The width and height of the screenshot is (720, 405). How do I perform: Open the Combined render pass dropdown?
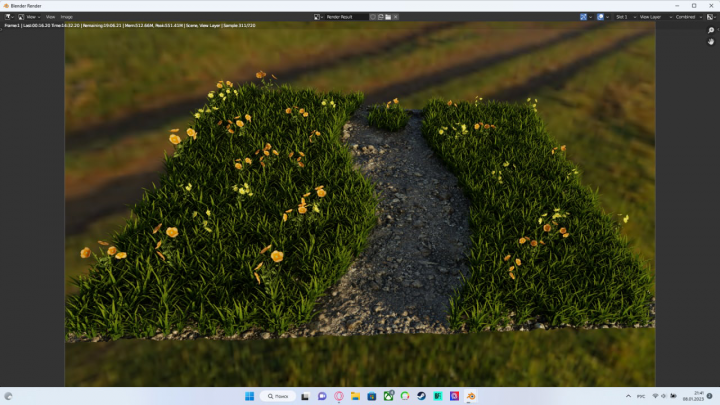[689, 17]
